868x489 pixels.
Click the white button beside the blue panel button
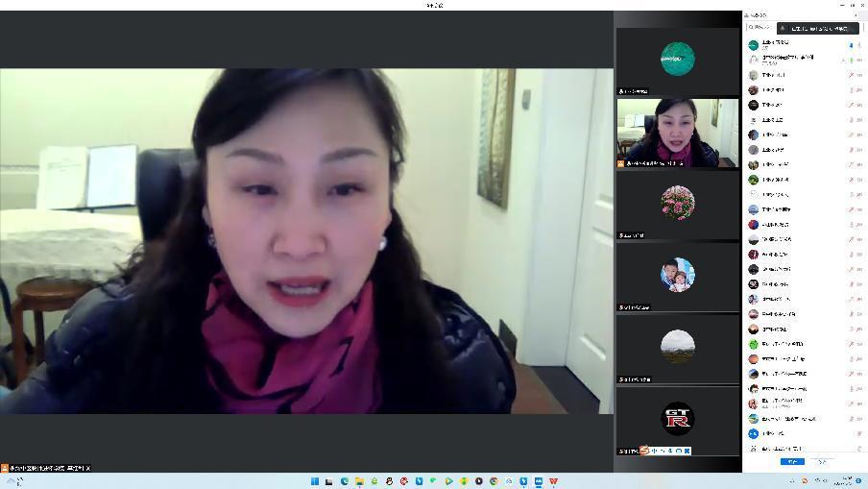click(822, 461)
